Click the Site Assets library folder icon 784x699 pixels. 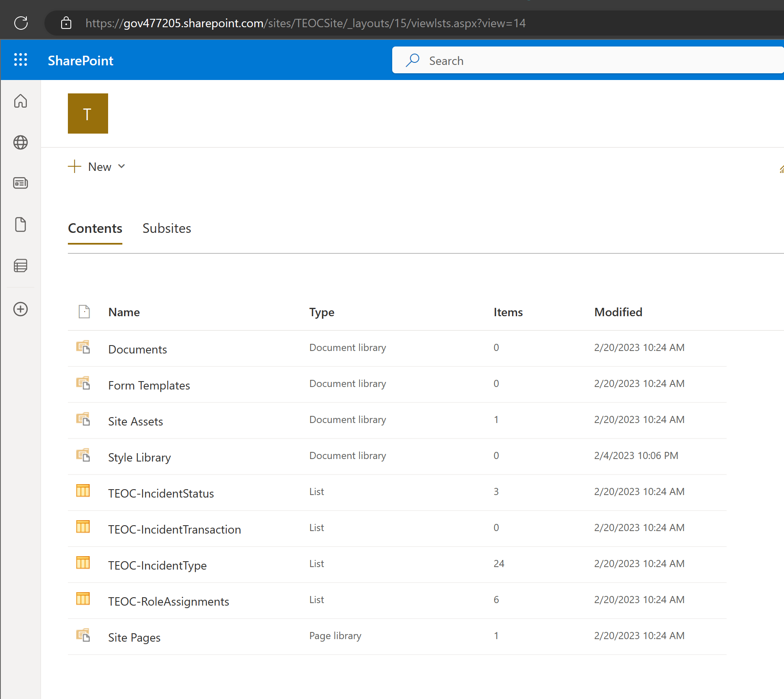[x=83, y=419]
